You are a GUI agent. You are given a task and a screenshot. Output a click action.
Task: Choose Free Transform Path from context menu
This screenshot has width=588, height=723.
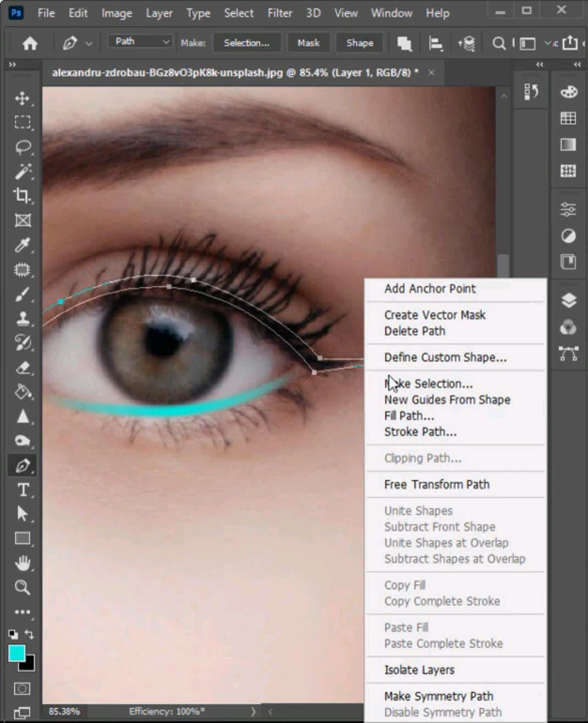437,484
